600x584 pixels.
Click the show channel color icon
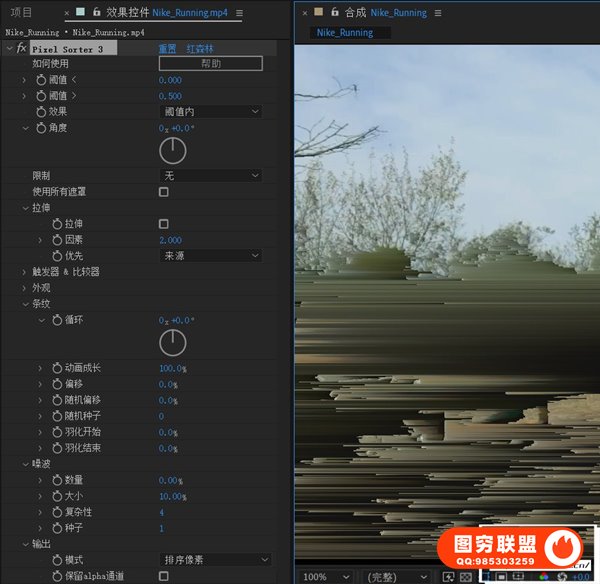coord(546,577)
